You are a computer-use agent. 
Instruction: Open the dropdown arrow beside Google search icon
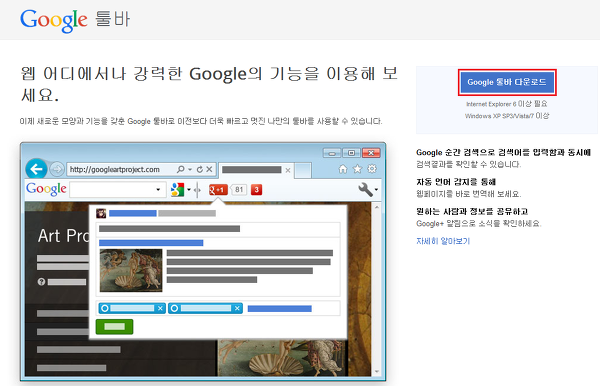coord(189,190)
